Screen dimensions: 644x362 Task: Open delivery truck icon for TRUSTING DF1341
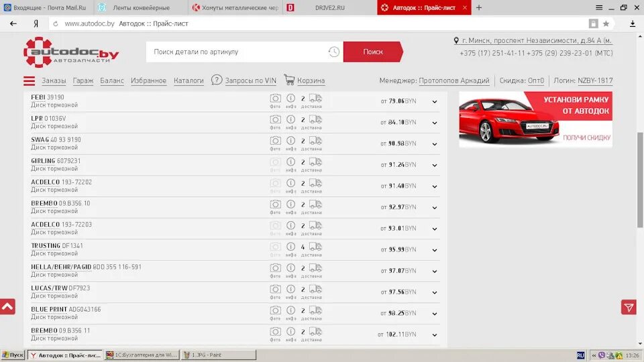point(315,247)
